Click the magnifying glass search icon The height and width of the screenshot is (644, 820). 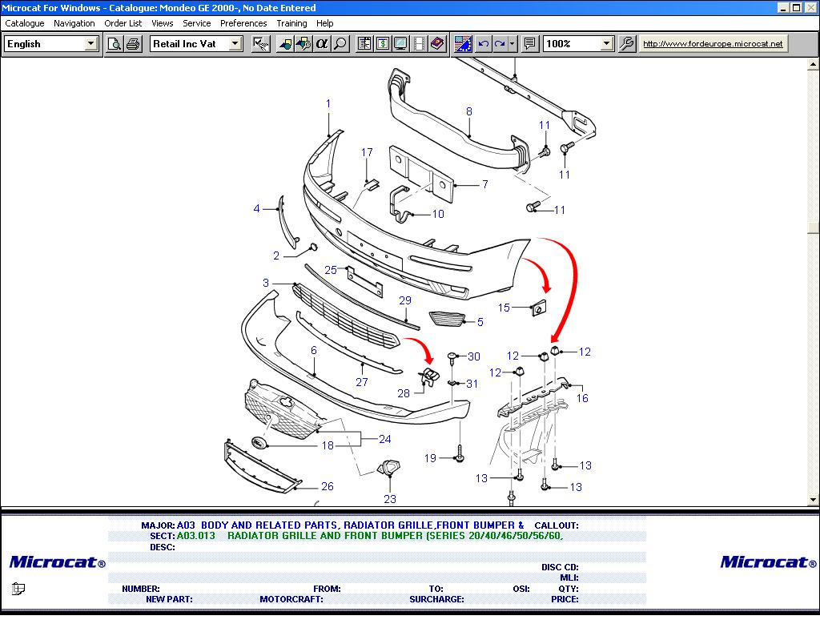pyautogui.click(x=340, y=44)
